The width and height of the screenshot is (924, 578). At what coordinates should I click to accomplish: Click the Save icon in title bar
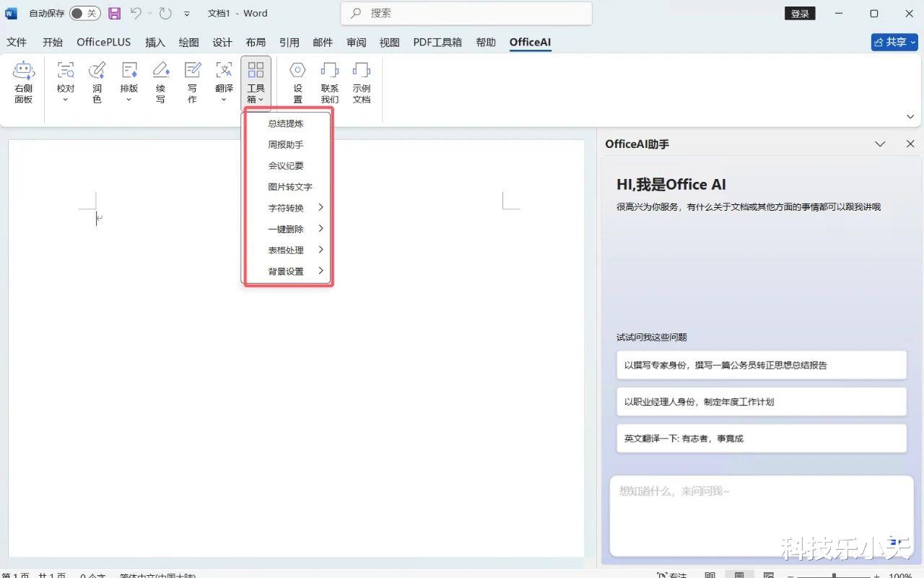click(114, 13)
